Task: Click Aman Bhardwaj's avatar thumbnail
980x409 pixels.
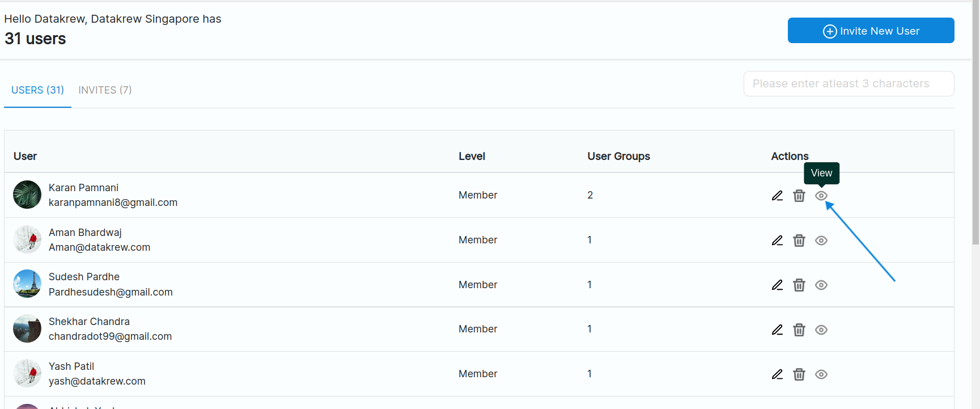Action: 27,239
